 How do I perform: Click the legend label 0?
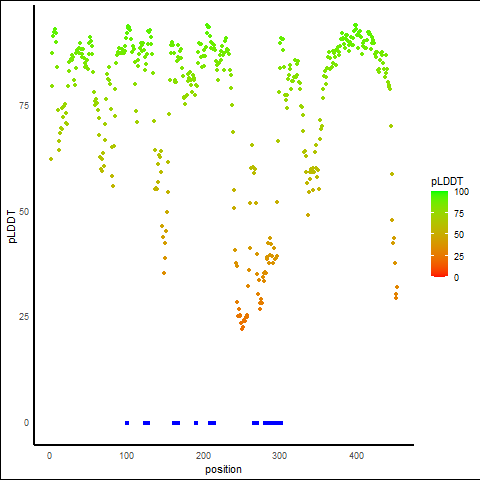click(x=456, y=277)
